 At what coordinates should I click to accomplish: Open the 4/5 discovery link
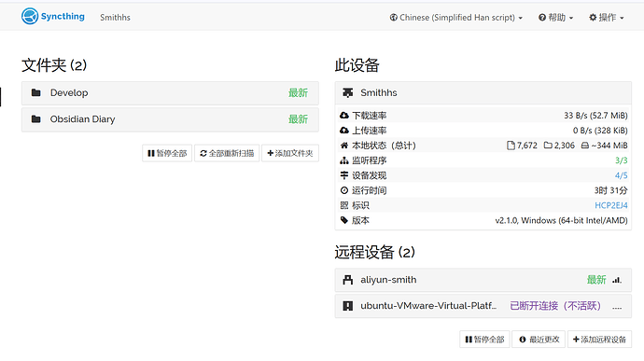[x=621, y=175]
